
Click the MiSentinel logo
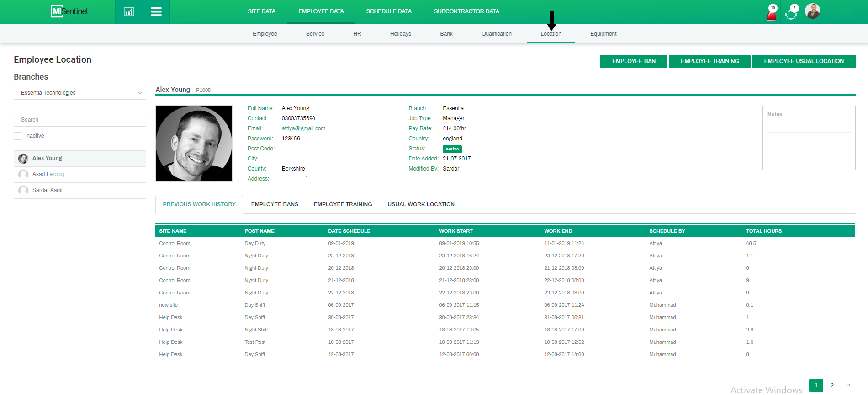pyautogui.click(x=69, y=11)
